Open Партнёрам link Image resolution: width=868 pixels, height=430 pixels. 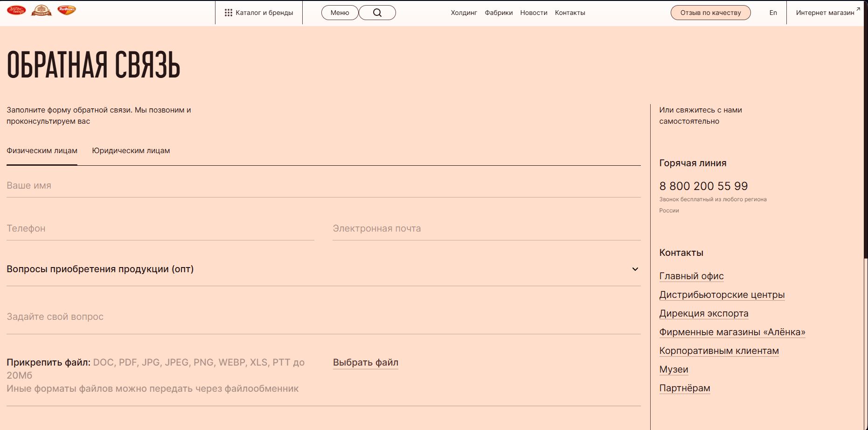[x=685, y=388]
